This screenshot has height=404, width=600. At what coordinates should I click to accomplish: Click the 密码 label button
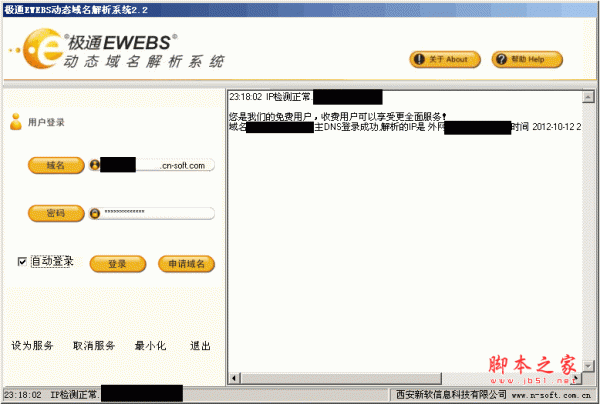56,213
